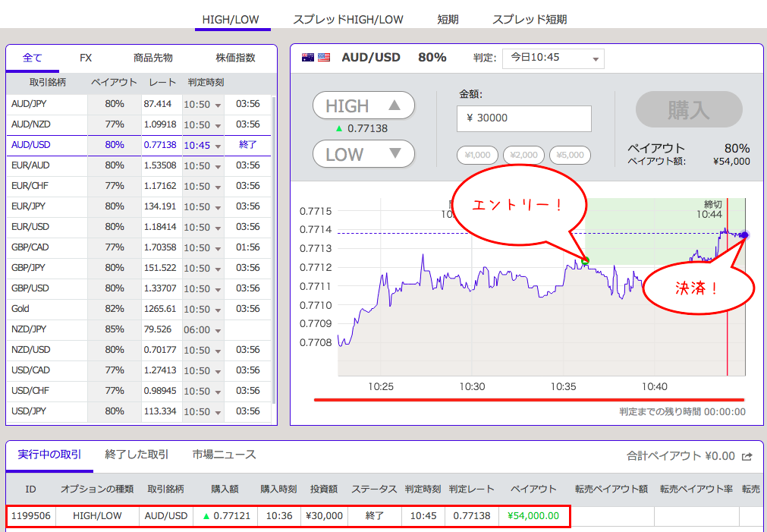
Task: Click the green entry marker on chart
Action: tap(585, 261)
